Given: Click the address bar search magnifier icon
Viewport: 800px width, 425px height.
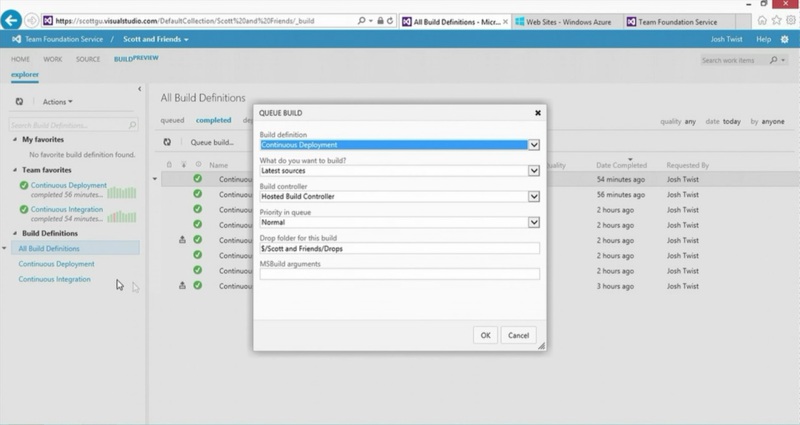Looking at the screenshot, I should coord(362,21).
